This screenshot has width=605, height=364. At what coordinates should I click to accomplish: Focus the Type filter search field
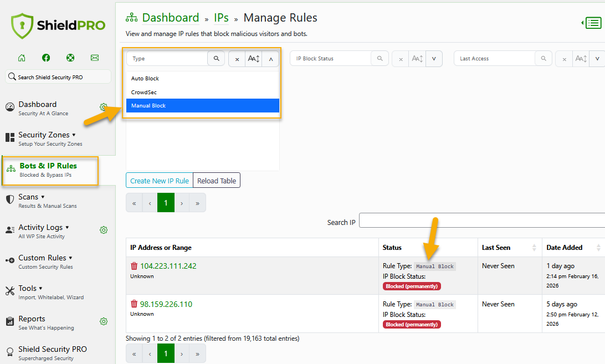point(167,58)
